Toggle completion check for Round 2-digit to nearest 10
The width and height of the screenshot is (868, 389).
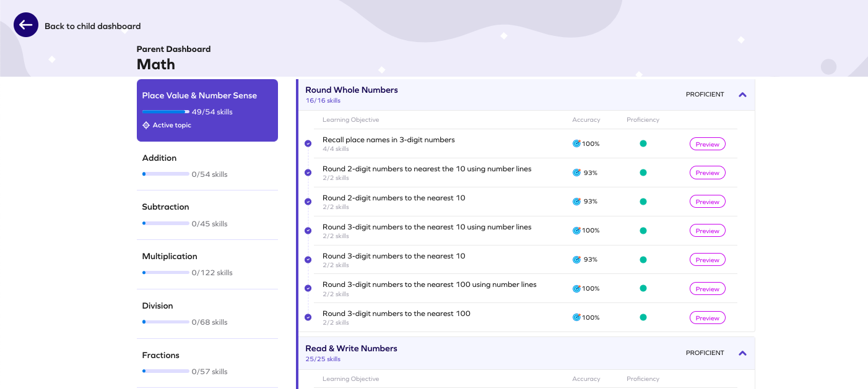pos(308,201)
